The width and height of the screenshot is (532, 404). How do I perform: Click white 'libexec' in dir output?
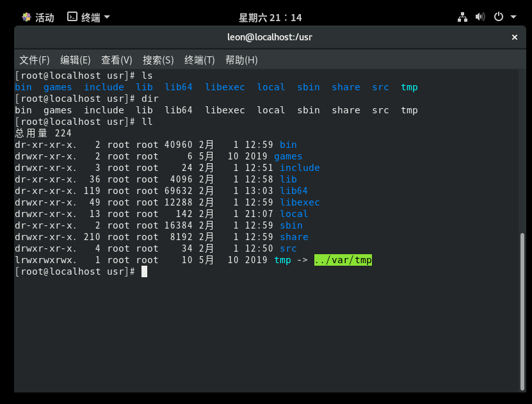pos(225,110)
